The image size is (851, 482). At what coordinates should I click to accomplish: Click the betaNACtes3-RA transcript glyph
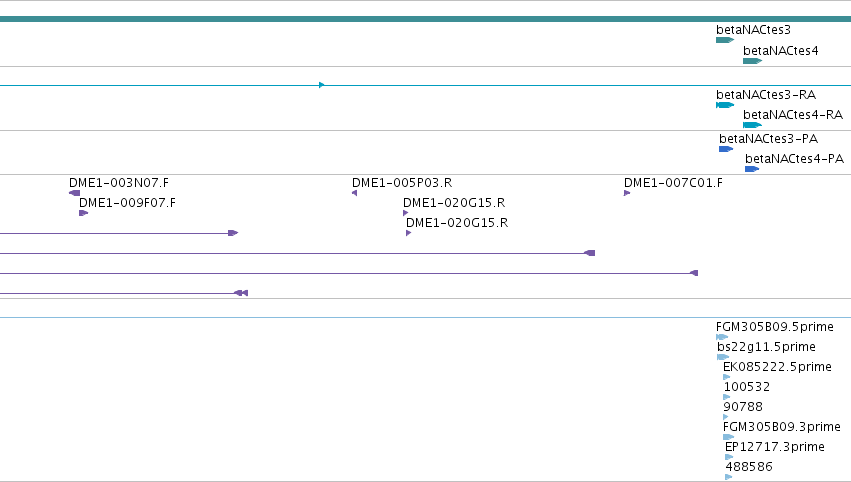(725, 105)
